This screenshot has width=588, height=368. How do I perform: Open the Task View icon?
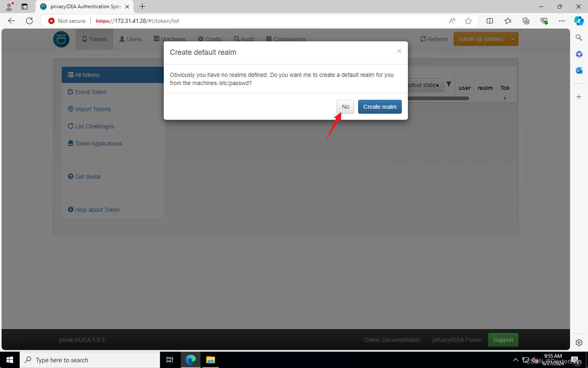[x=170, y=360]
